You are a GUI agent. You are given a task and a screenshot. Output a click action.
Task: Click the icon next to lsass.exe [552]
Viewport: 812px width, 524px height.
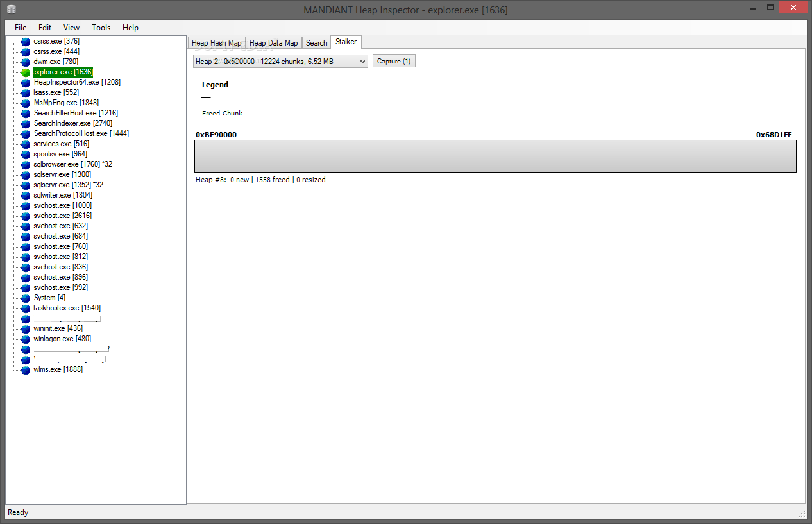point(26,93)
